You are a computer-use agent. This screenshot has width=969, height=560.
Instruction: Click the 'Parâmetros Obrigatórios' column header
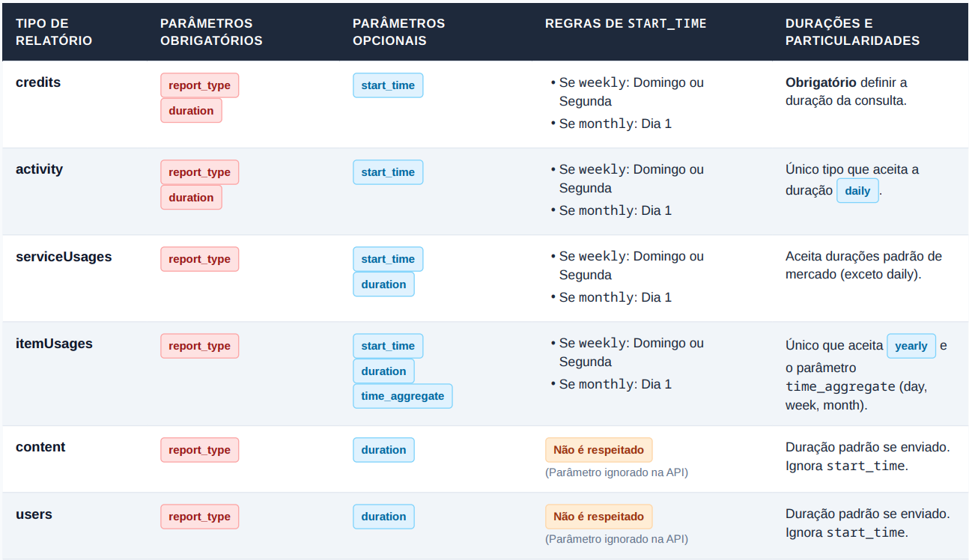[x=211, y=32]
